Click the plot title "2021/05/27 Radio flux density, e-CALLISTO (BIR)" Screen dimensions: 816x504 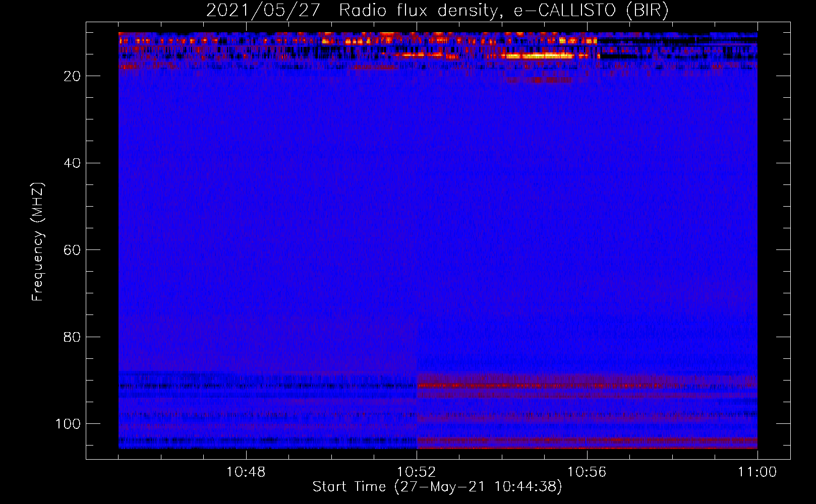437,11
